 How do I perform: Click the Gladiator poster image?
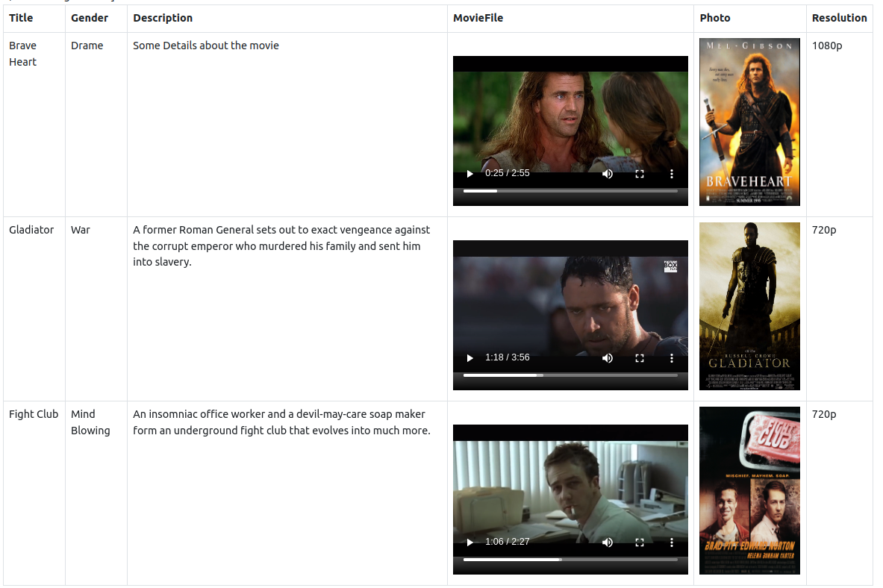coord(749,306)
